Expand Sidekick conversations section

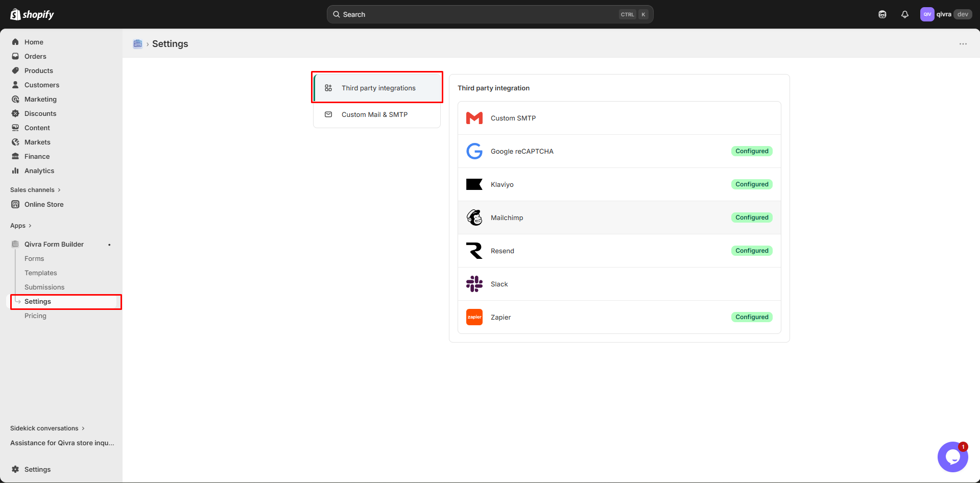[x=47, y=428]
